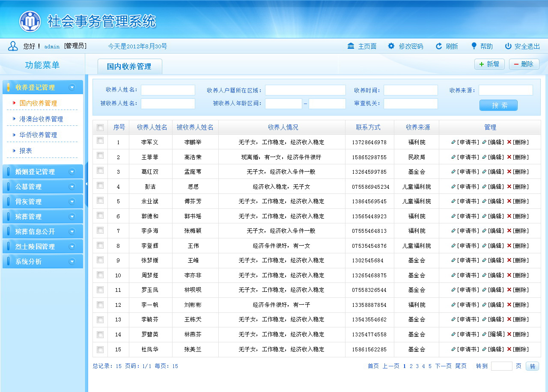This screenshot has height=392, width=548.
Task: Click red X delete icon in 李登辉 row
Action: click(509, 246)
